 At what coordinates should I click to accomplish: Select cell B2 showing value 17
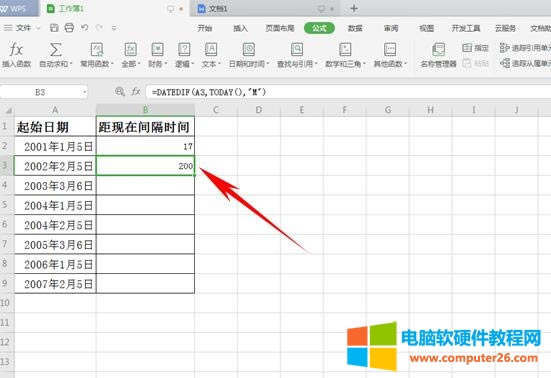tap(145, 146)
